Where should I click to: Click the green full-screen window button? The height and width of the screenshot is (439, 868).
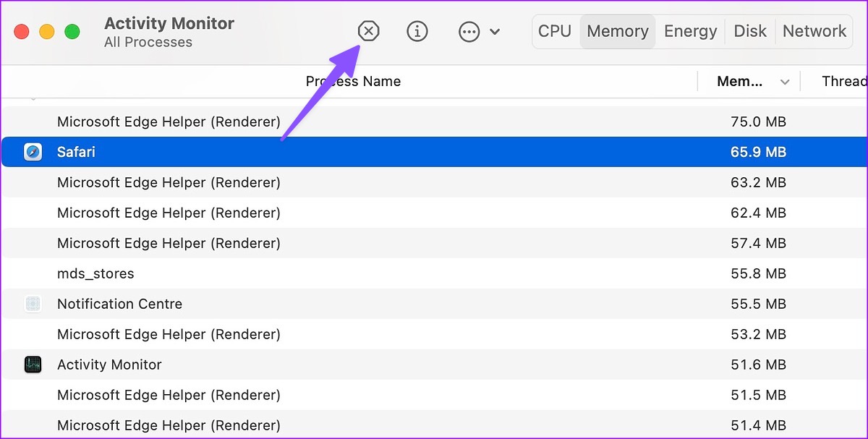pos(72,32)
